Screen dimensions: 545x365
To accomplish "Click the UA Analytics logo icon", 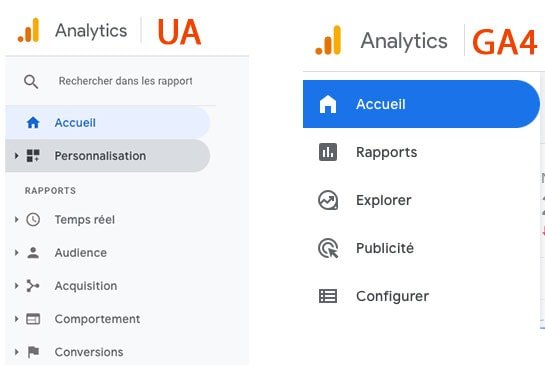I will [29, 30].
